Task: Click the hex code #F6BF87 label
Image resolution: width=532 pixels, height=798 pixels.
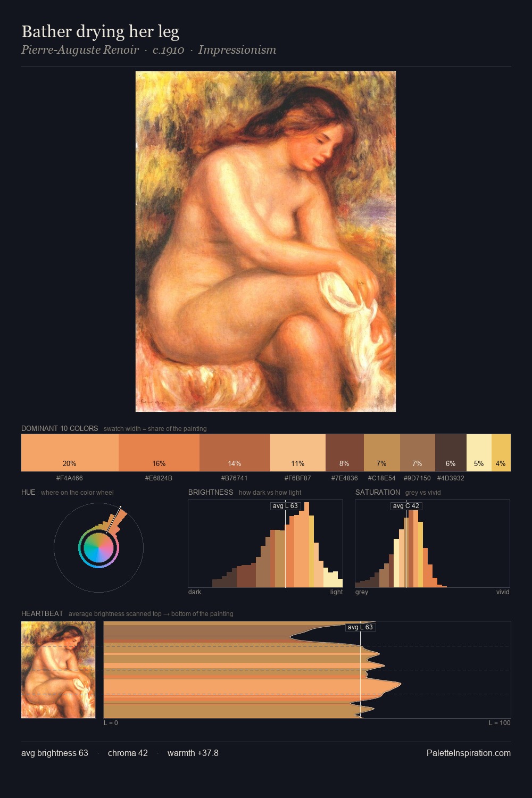Action: (297, 478)
